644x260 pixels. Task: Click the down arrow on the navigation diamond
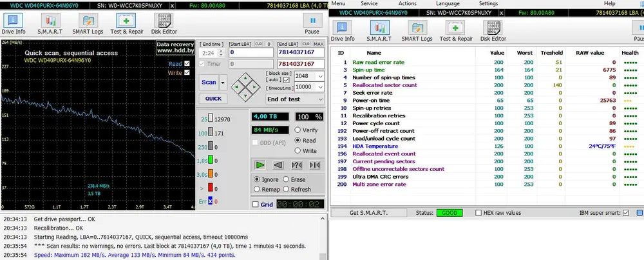[245, 96]
